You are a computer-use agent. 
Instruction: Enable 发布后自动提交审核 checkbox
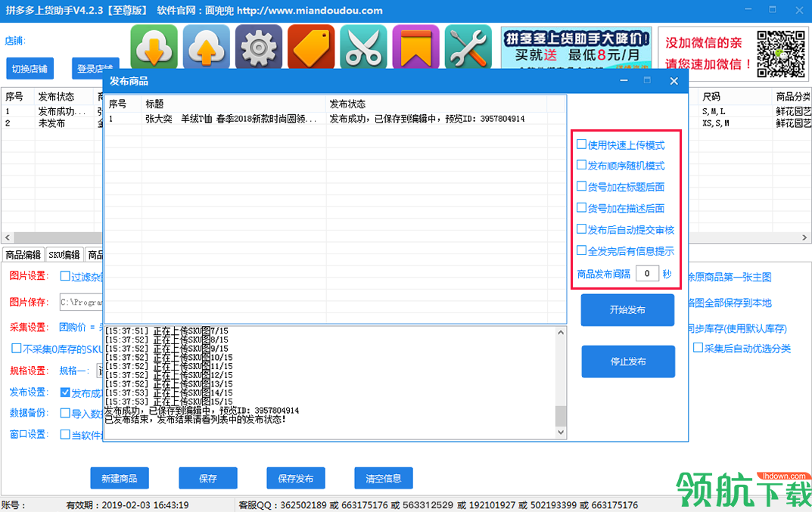(x=581, y=229)
